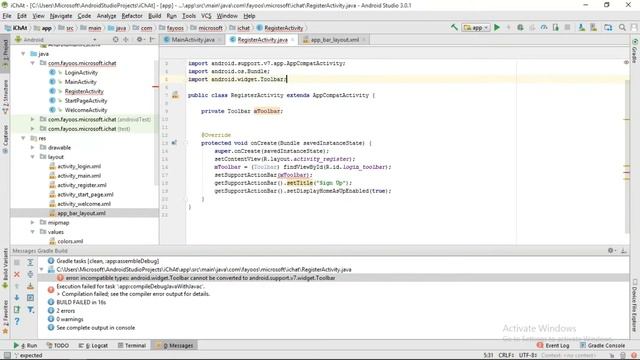The width and height of the screenshot is (640, 360).
Task: Click the '2 errors' message row
Action: click(x=65, y=311)
